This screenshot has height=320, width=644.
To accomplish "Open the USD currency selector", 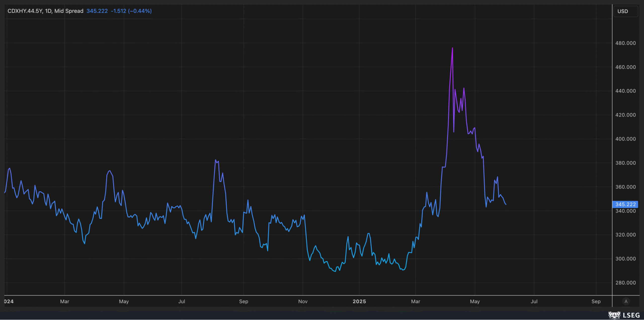I will click(625, 11).
